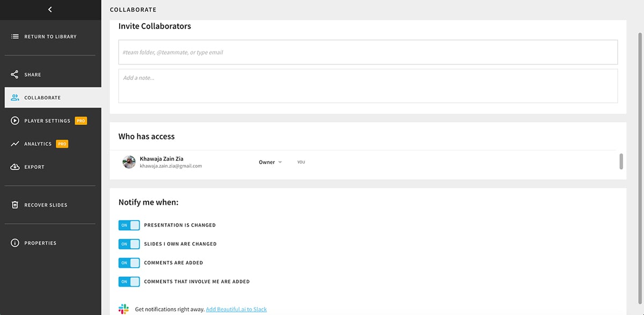Image resolution: width=644 pixels, height=315 pixels.
Task: Click the Return to Library list icon
Action: 15,36
